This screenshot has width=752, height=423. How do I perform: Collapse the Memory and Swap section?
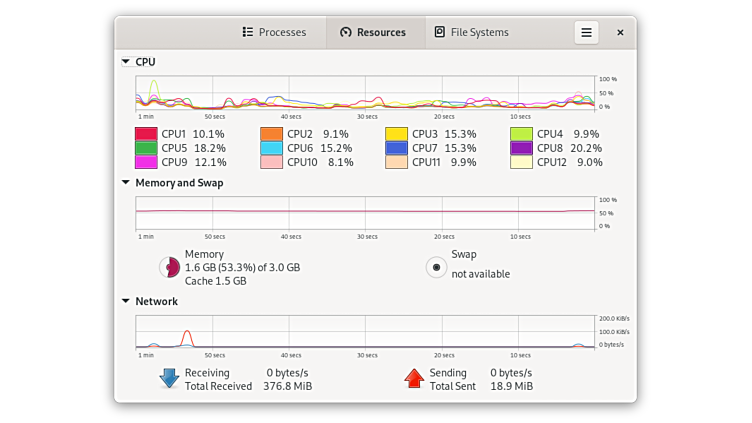126,183
